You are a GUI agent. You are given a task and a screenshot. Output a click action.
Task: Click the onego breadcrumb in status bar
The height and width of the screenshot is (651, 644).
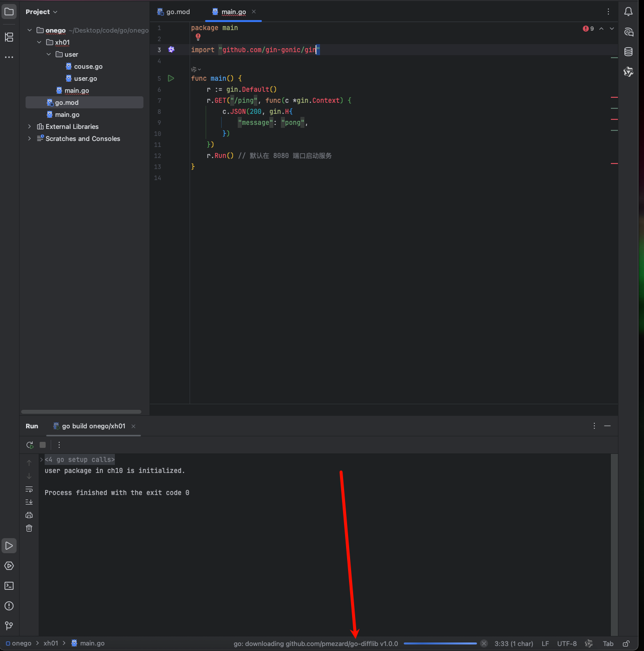point(19,643)
